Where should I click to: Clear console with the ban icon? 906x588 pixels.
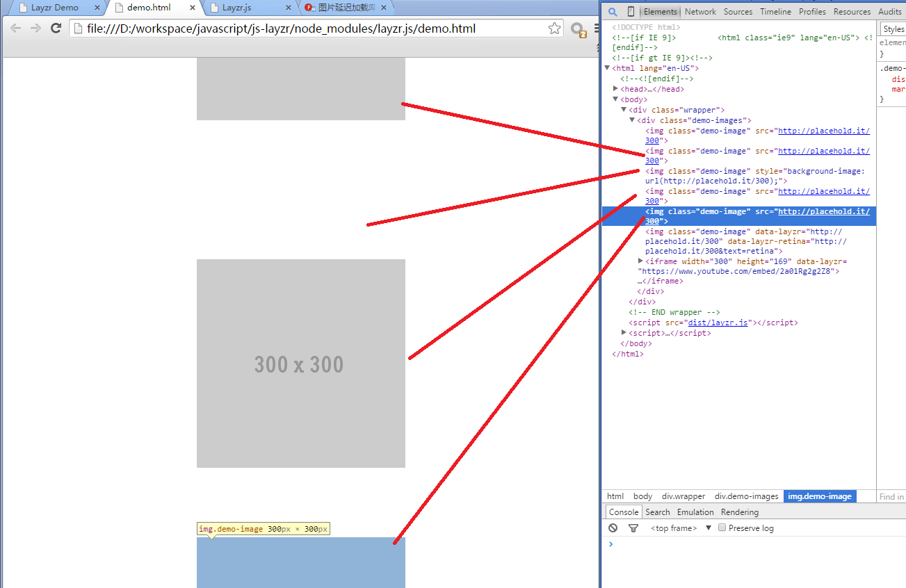tap(613, 528)
